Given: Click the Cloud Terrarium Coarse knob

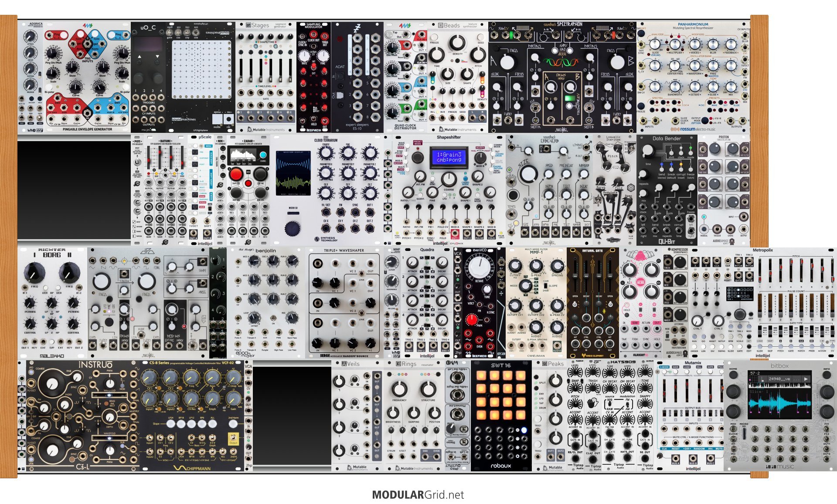Looking at the screenshot, I should coord(326,153).
